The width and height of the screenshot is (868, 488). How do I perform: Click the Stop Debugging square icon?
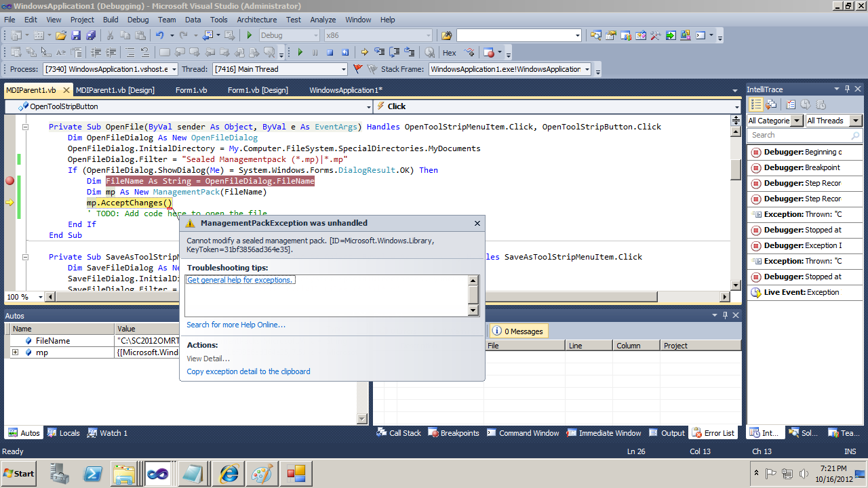[x=330, y=52]
